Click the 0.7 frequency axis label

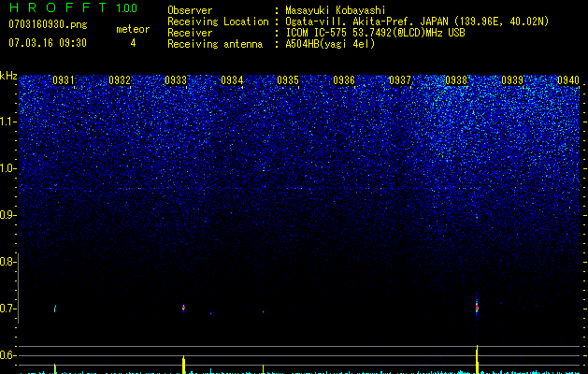pos(7,309)
